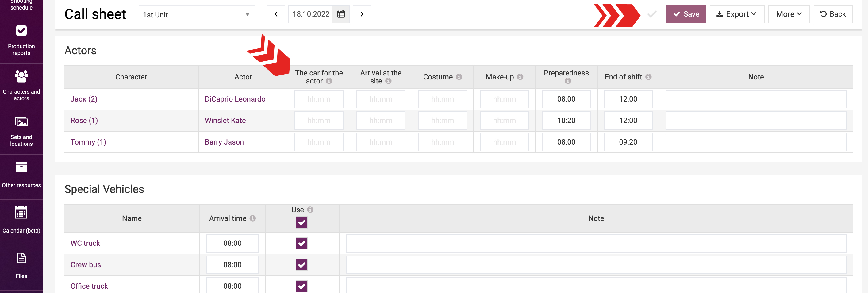Edit Preparedness 08:00 for Jack
The image size is (868, 293).
pos(566,99)
